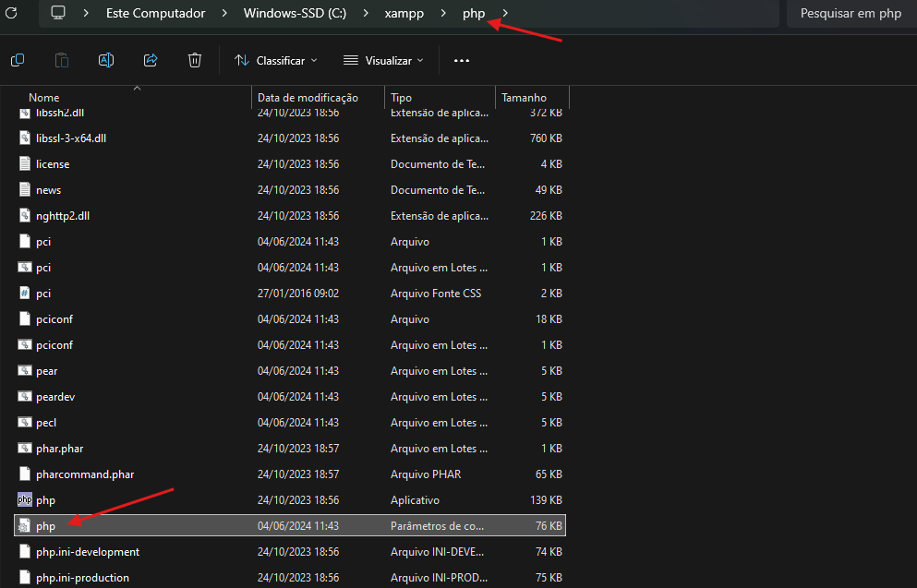917x588 pixels.
Task: Click the Delete trash can icon
Action: pyautogui.click(x=195, y=60)
